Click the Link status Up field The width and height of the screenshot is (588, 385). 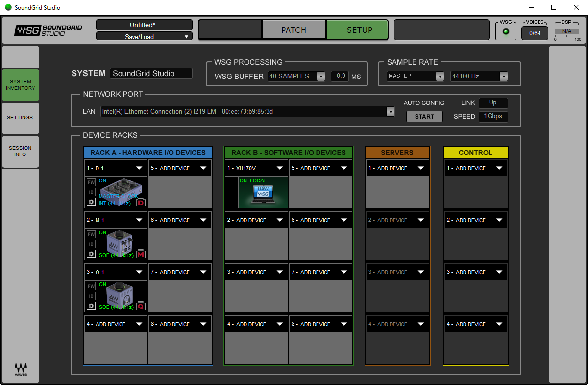pyautogui.click(x=493, y=103)
